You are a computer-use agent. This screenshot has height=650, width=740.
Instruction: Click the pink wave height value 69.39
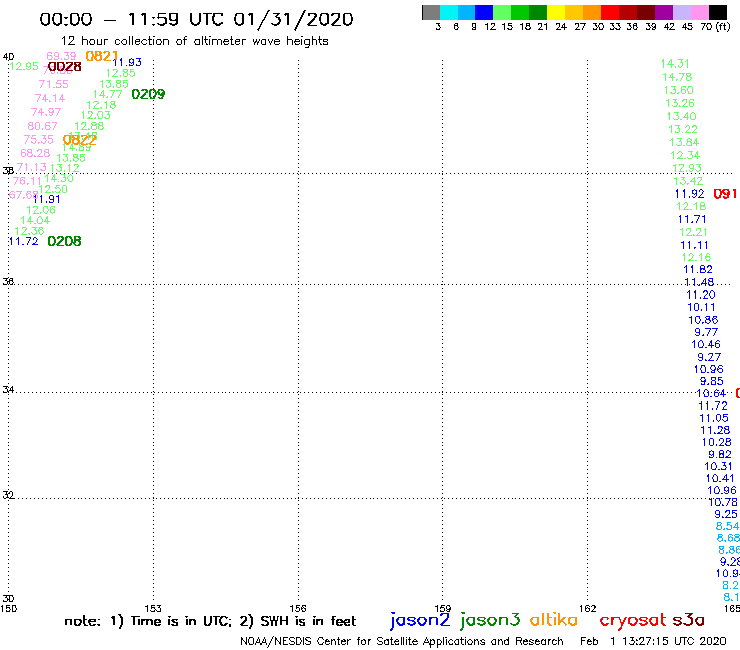(61, 56)
